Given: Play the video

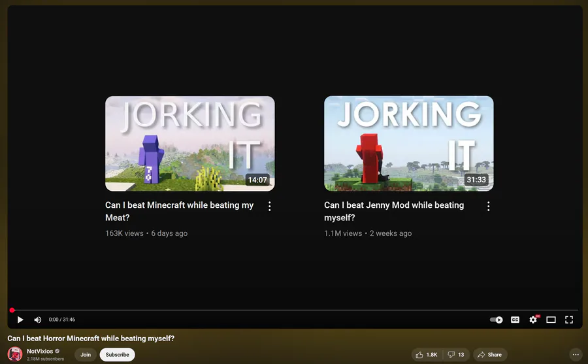Looking at the screenshot, I should pyautogui.click(x=20, y=320).
